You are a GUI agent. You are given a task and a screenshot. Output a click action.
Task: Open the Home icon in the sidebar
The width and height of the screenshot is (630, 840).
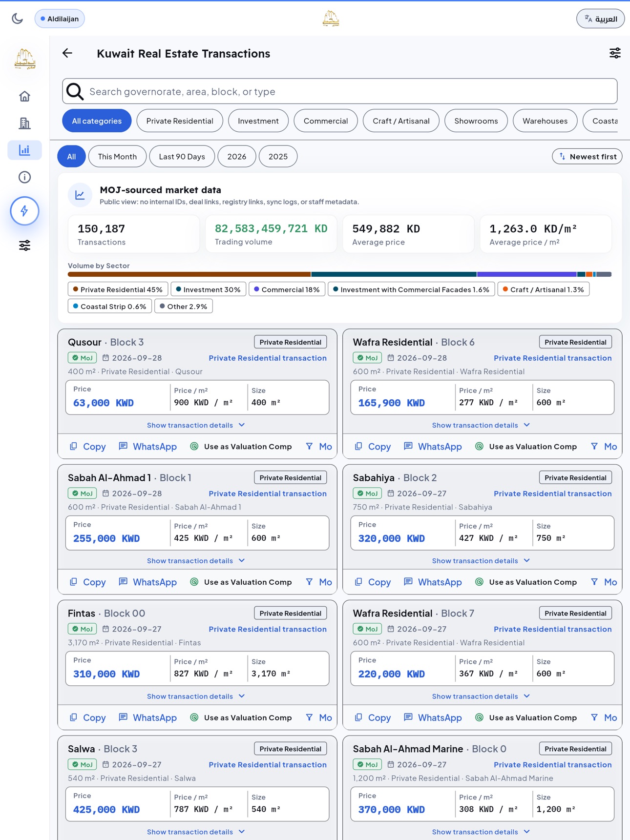[x=24, y=96]
